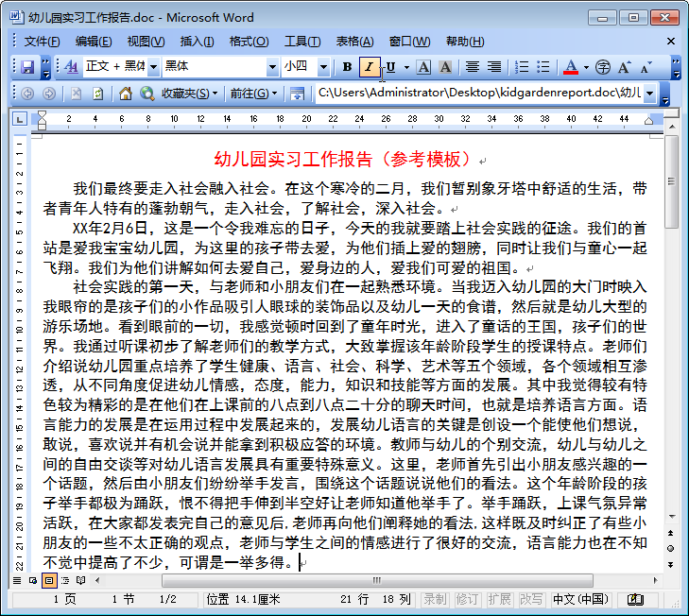Apply bold formatting with the B button
Image resolution: width=689 pixels, height=616 pixels.
[347, 67]
